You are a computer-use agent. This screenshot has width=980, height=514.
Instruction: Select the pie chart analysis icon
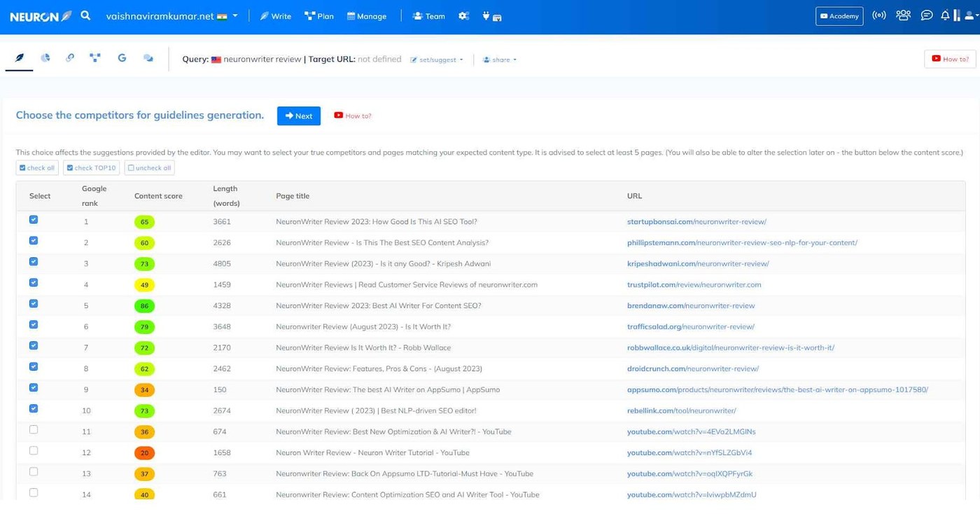coord(45,58)
